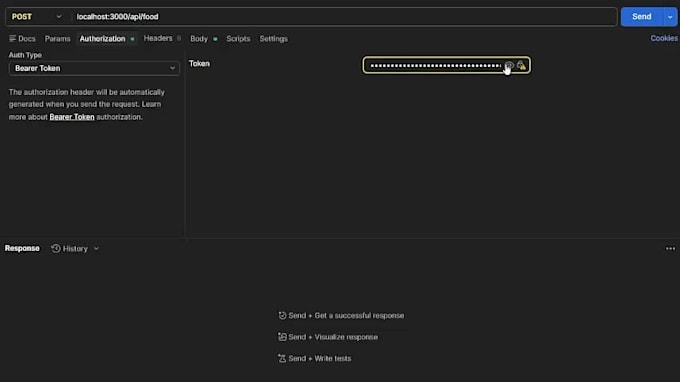Open the POST method dropdown
The image size is (680, 382).
36,16
